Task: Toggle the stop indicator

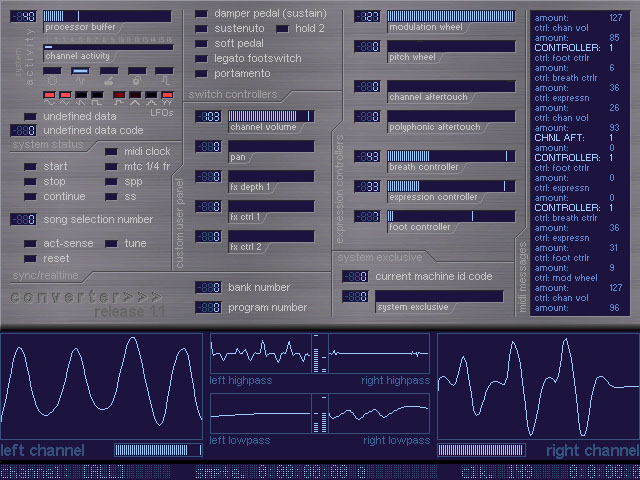Action: coord(30,182)
